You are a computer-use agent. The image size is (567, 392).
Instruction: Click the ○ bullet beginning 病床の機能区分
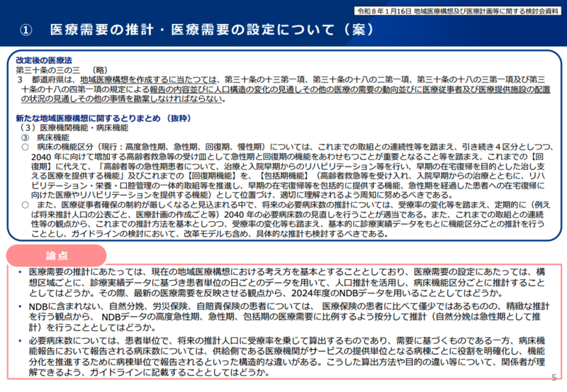pyautogui.click(x=26, y=147)
